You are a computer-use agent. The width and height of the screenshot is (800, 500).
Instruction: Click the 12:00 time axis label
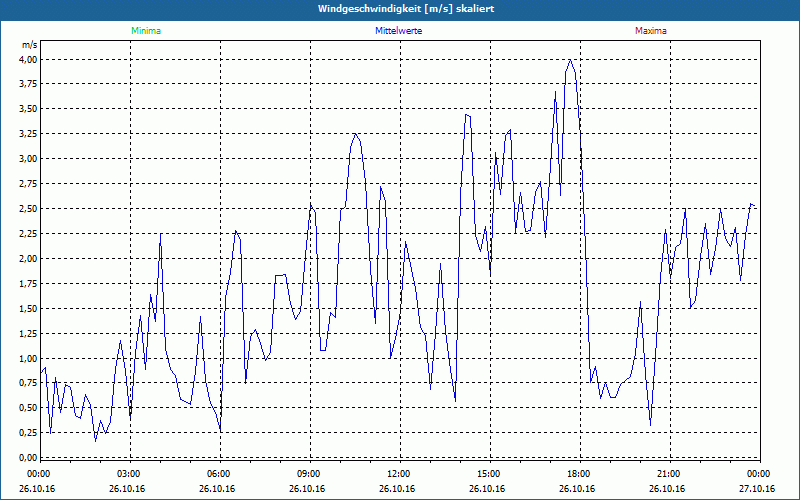coord(400,474)
